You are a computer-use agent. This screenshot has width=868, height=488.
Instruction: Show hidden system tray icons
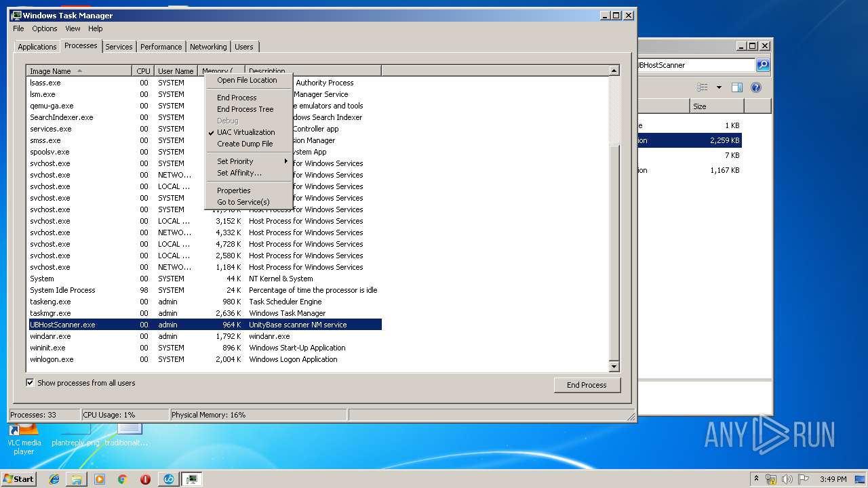[x=756, y=479]
